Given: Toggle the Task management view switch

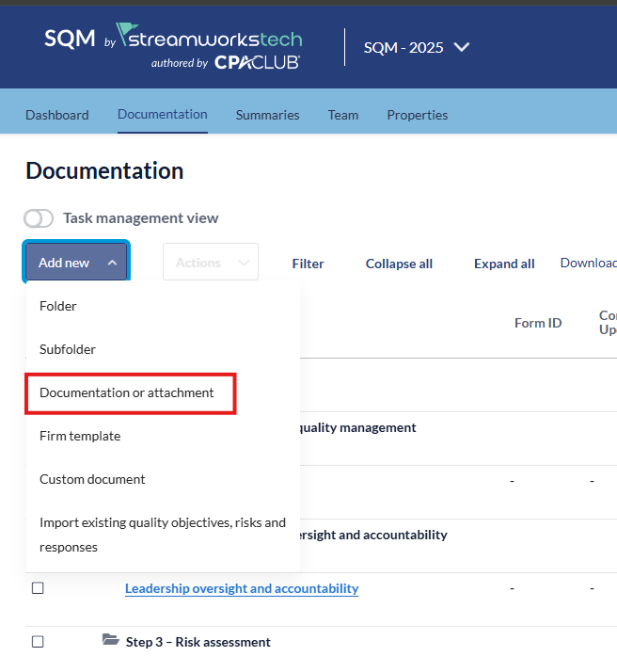Looking at the screenshot, I should (x=39, y=218).
